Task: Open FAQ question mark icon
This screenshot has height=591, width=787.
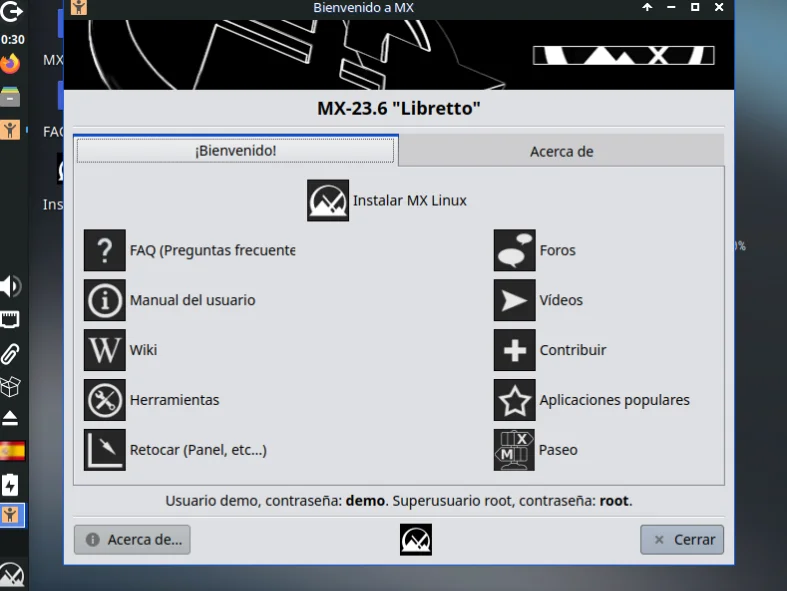Action: (105, 250)
